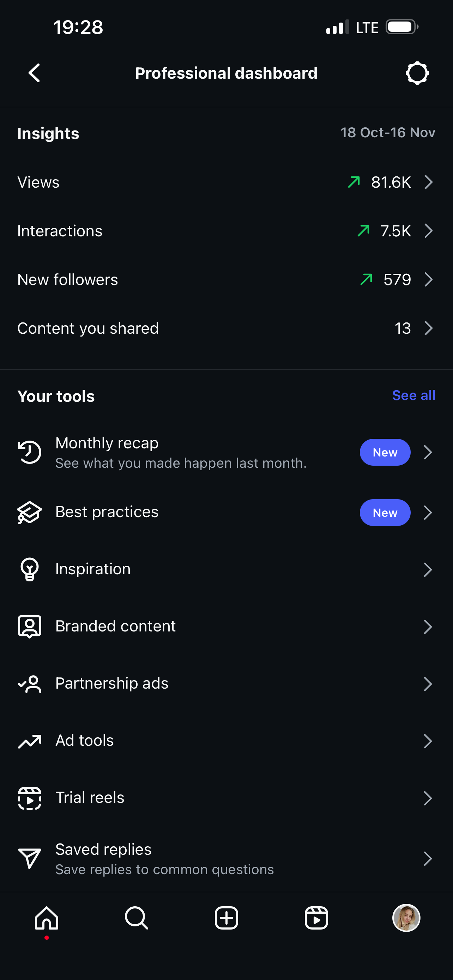The width and height of the screenshot is (453, 980).
Task: Tap the Monthly recap clock icon
Action: (x=30, y=452)
